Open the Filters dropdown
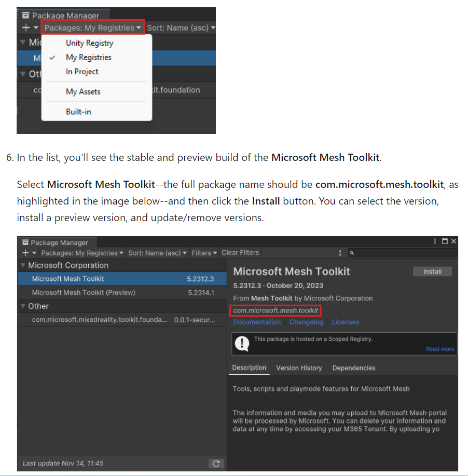The height and width of the screenshot is (476, 468). 204,253
